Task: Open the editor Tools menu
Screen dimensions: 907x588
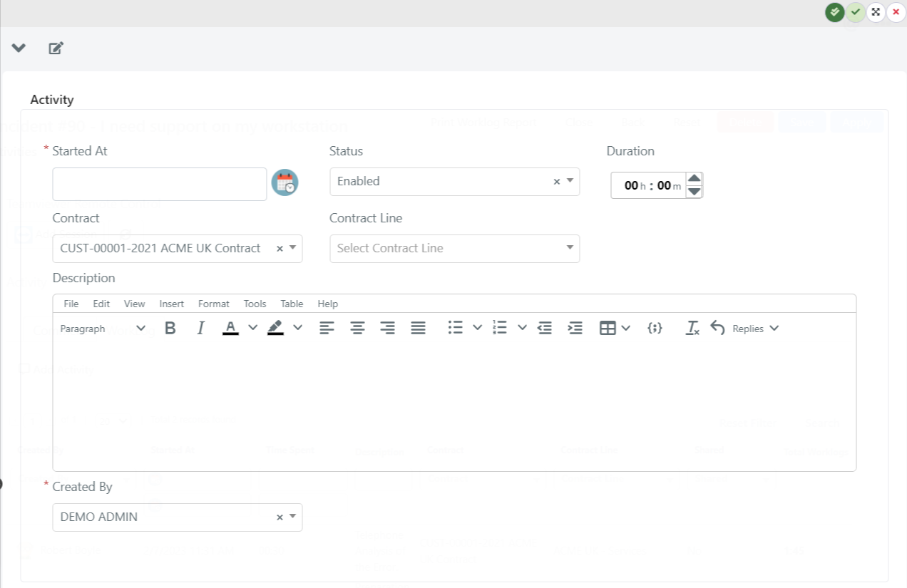Action: 255,304
